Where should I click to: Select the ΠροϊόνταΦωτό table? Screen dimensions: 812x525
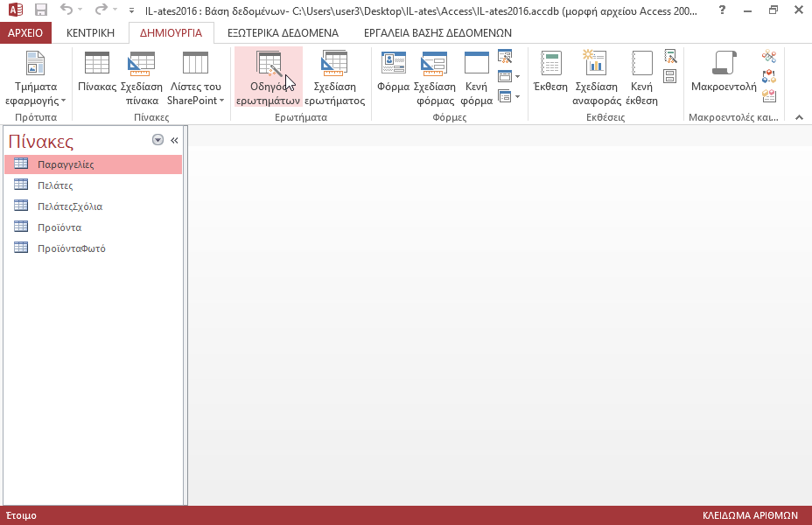coord(94,248)
